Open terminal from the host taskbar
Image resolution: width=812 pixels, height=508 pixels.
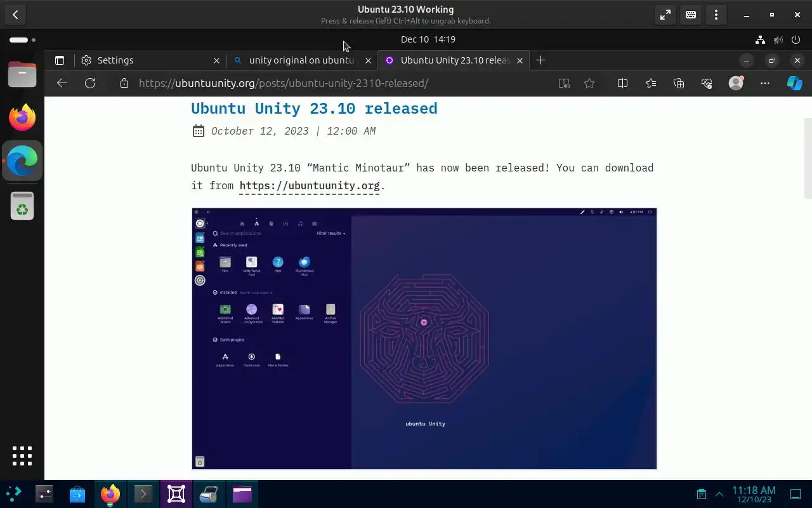(143, 494)
